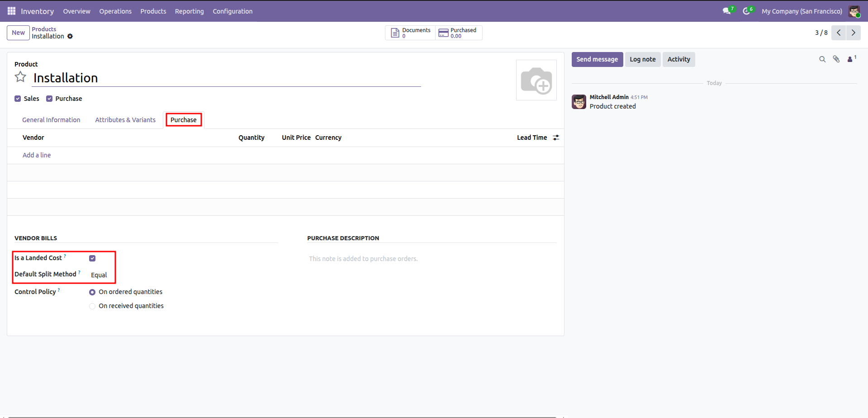The width and height of the screenshot is (868, 418).
Task: Open the Reporting menu
Action: coord(190,11)
